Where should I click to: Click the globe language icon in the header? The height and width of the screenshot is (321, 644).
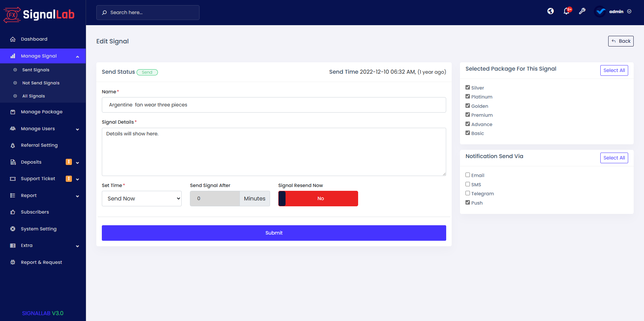550,11
